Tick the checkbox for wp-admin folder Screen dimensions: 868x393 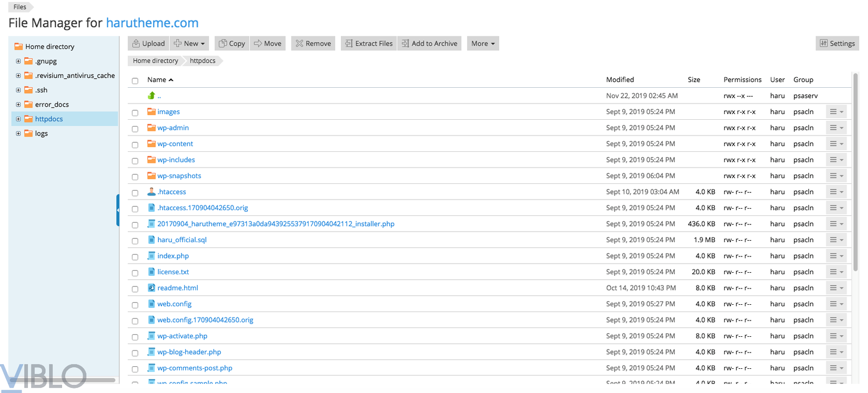[x=135, y=129]
